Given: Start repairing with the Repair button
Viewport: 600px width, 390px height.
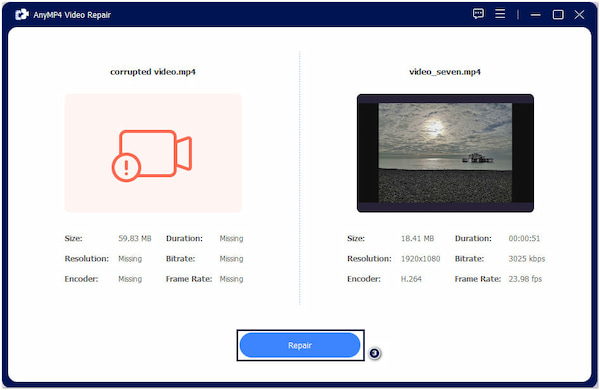Looking at the screenshot, I should [300, 345].
